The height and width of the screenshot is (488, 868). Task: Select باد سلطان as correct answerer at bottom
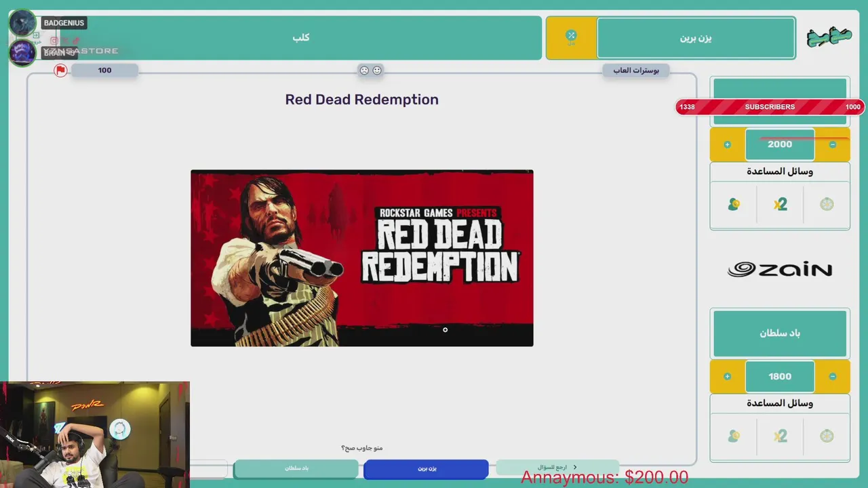pos(296,468)
